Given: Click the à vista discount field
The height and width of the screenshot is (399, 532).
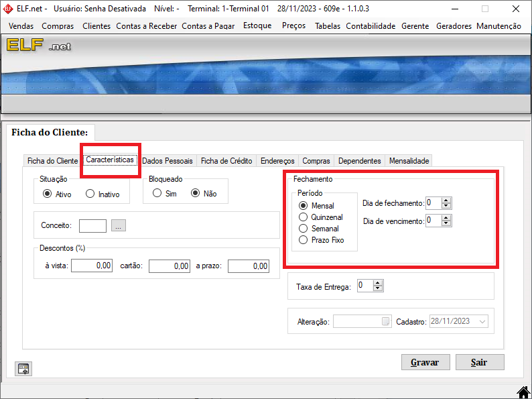Looking at the screenshot, I should (x=92, y=266).
